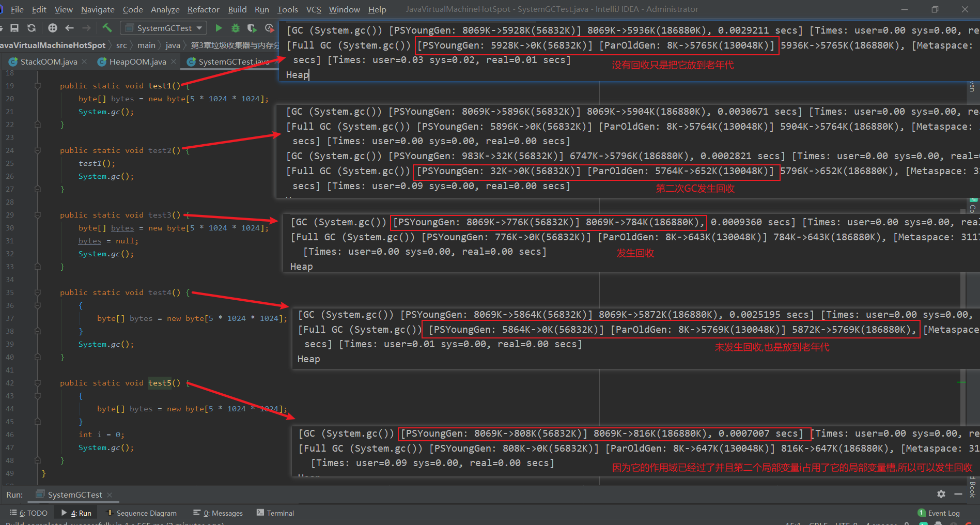Image resolution: width=980 pixels, height=525 pixels.
Task: Navigate forward with the right arrow icon
Action: [86, 28]
